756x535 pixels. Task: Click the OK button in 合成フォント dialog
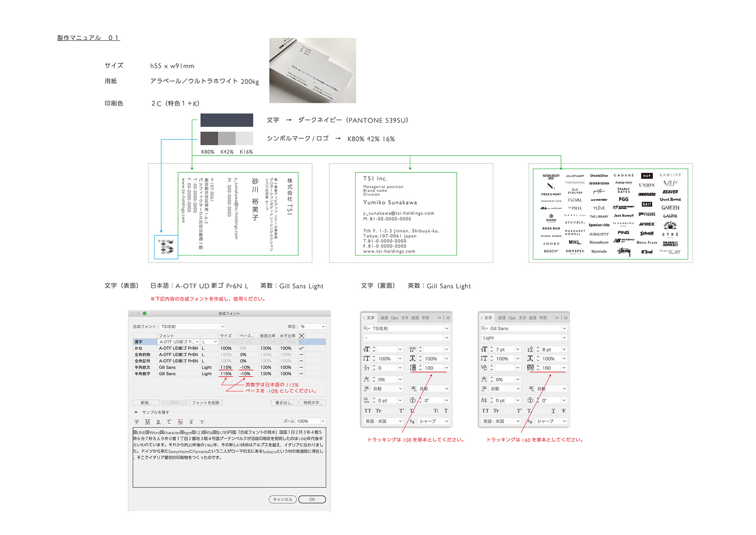coord(312,500)
